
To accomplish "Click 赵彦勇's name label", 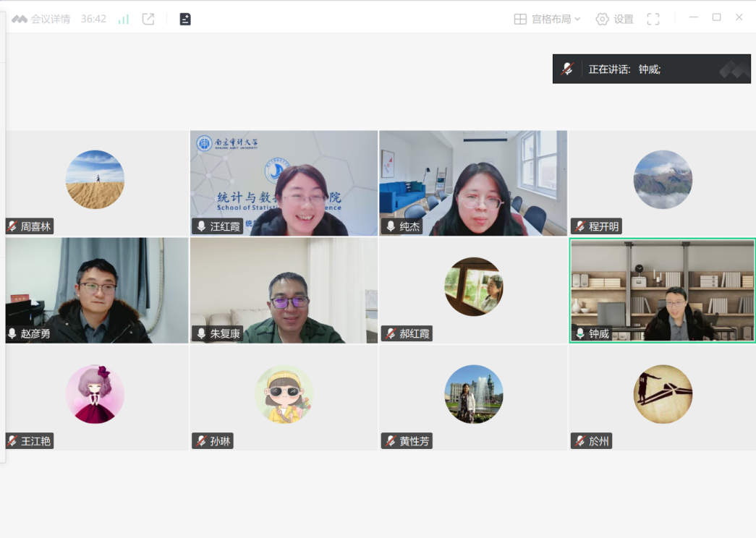I will [35, 333].
